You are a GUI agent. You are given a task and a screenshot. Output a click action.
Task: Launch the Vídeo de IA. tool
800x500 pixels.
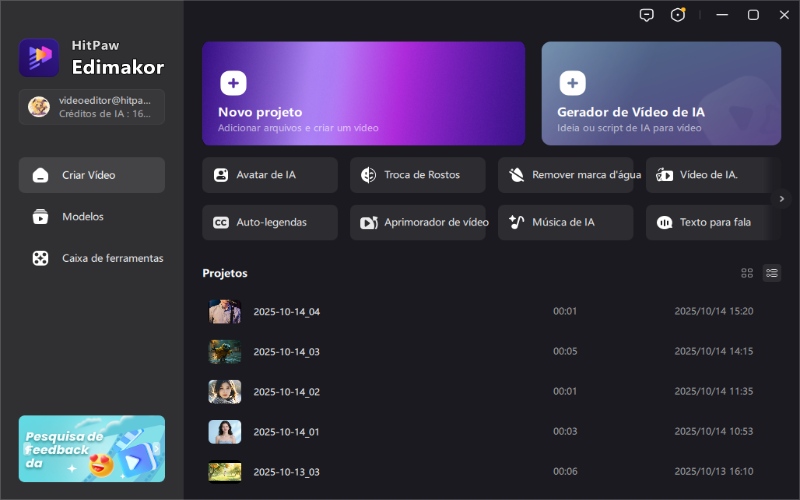(x=713, y=175)
